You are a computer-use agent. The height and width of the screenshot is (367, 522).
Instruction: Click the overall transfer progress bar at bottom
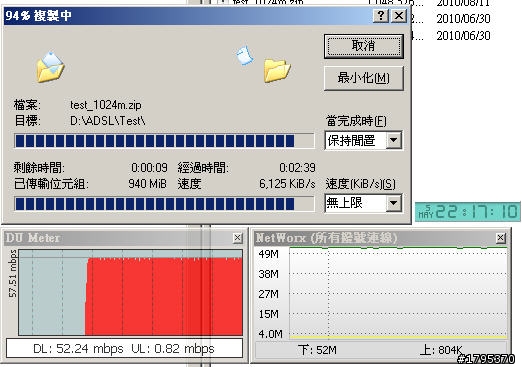[164, 203]
